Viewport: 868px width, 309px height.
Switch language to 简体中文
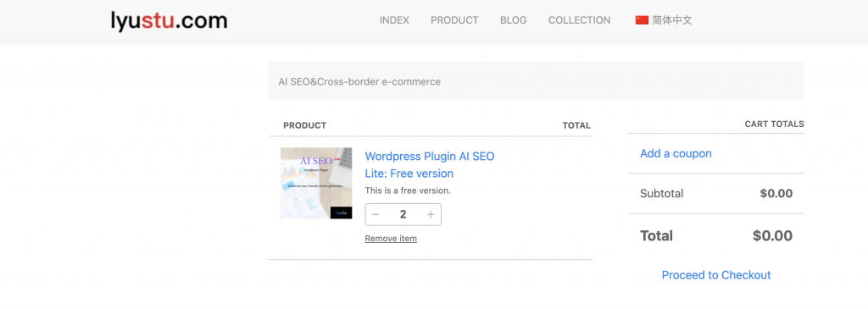pos(671,20)
